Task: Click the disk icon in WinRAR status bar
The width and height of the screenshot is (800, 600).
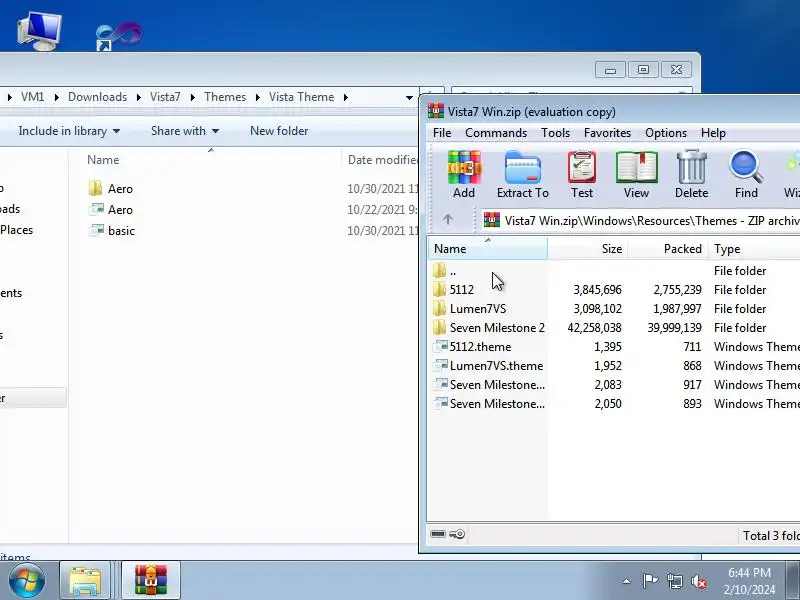Action: (x=438, y=534)
